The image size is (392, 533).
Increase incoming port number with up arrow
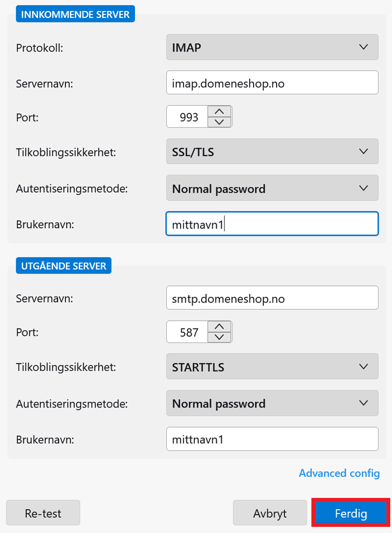point(220,112)
